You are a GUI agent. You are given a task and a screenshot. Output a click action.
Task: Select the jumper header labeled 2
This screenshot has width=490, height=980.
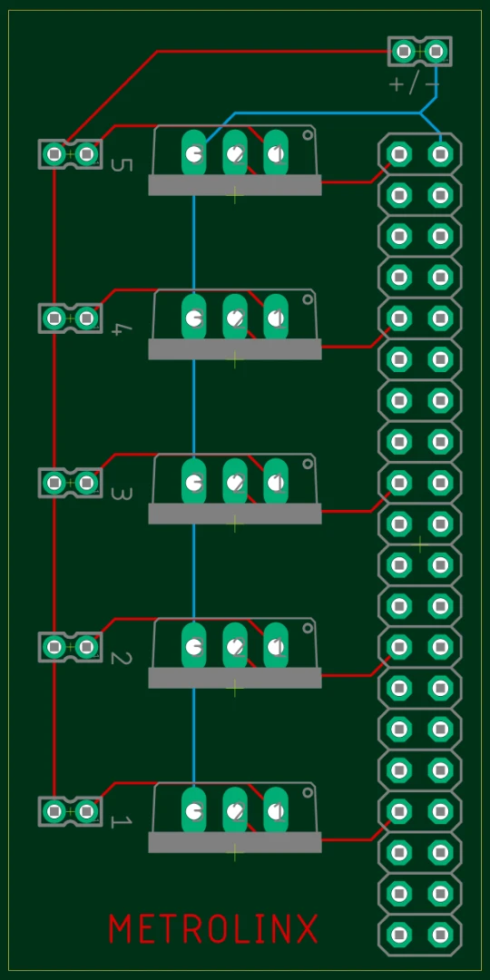coord(70,647)
